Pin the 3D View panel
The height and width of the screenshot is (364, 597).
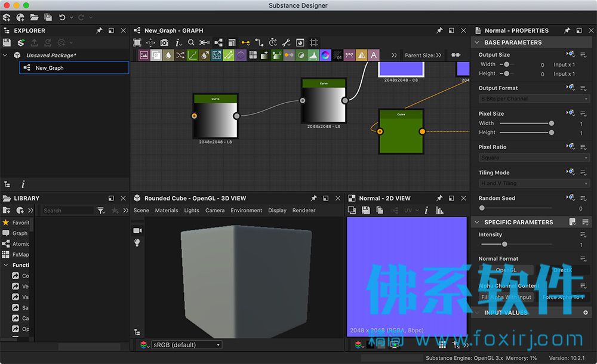click(x=313, y=198)
